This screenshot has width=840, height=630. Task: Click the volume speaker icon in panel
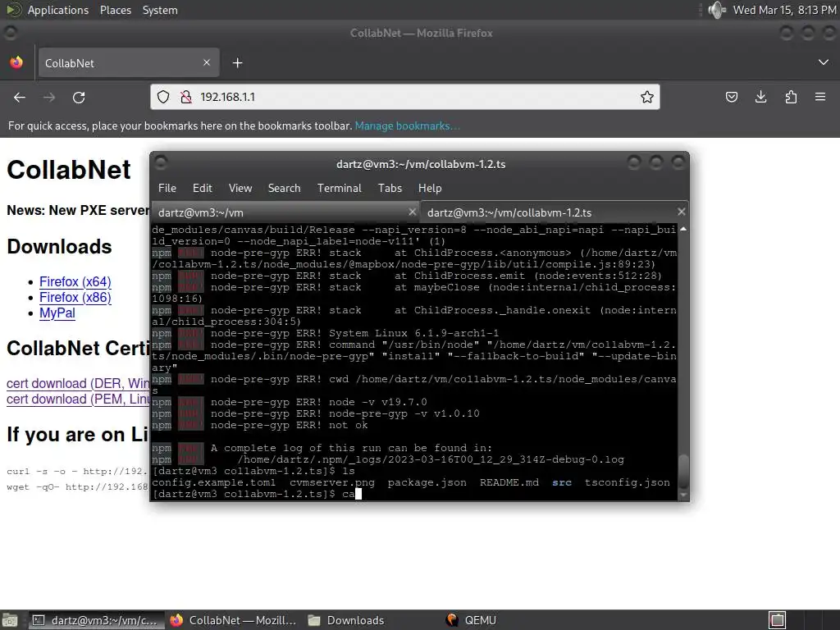(x=716, y=10)
